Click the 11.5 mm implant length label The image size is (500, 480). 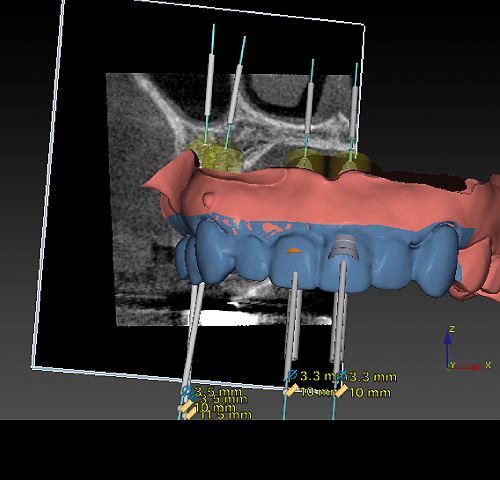226,415
